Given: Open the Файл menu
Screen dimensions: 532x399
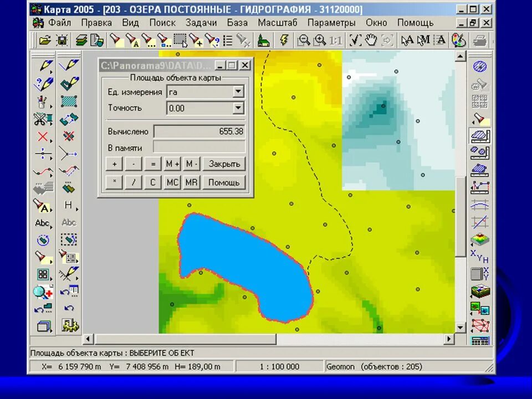Looking at the screenshot, I should (60, 23).
